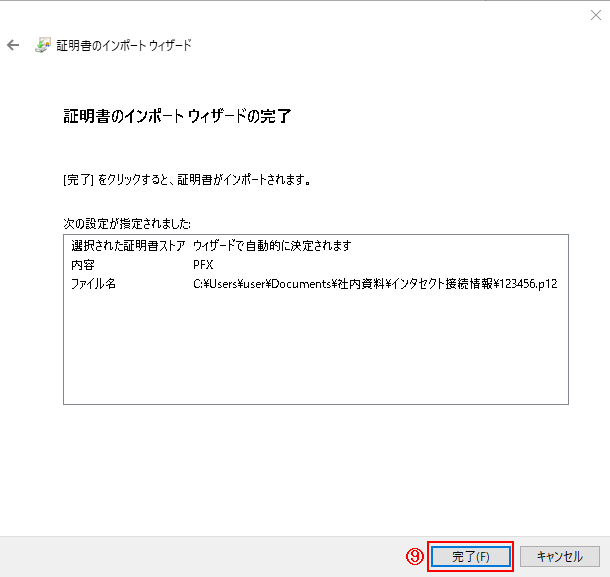Click the back arrow in the wizard header
The width and height of the screenshot is (610, 577).
[x=13, y=46]
